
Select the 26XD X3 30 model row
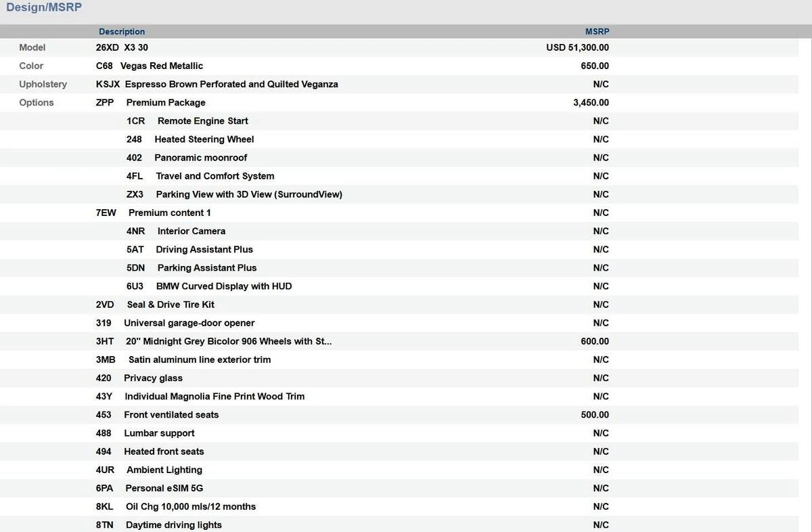(122, 48)
